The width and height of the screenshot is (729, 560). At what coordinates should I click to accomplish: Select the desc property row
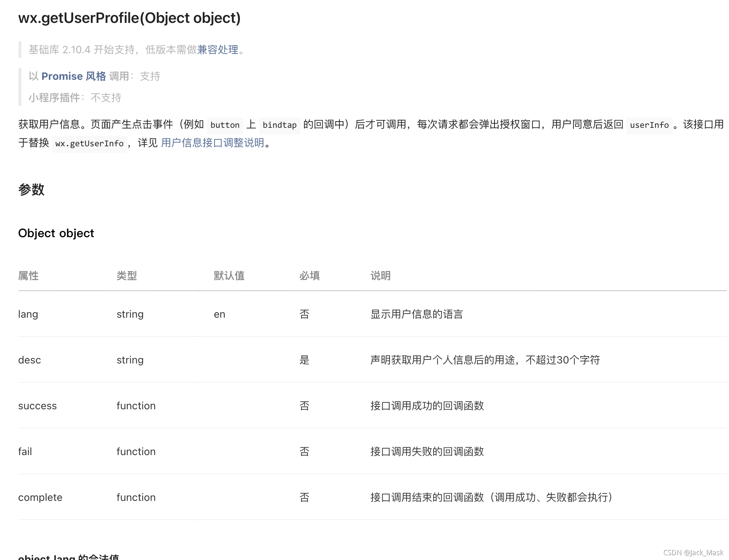coord(30,360)
